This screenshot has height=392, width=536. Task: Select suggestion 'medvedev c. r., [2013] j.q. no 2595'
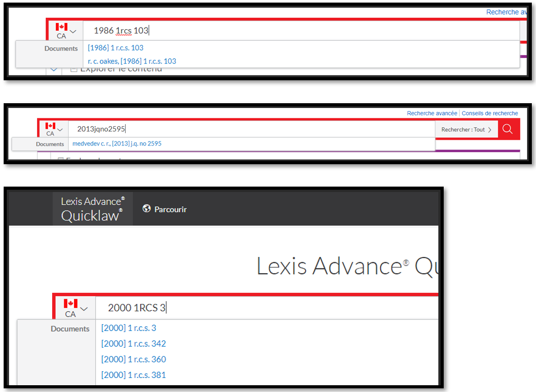click(x=117, y=143)
